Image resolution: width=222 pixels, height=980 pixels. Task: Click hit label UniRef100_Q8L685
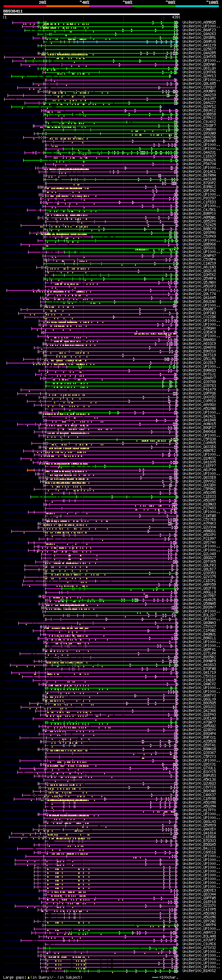[199, 84]
